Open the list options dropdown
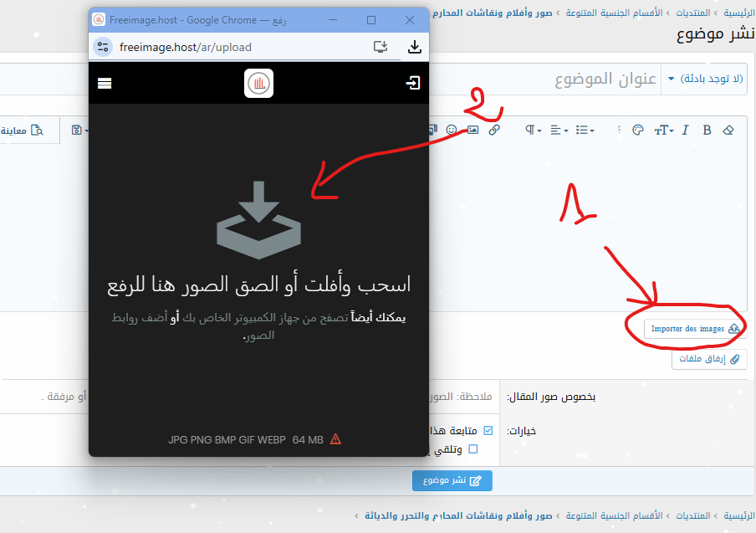 click(585, 131)
